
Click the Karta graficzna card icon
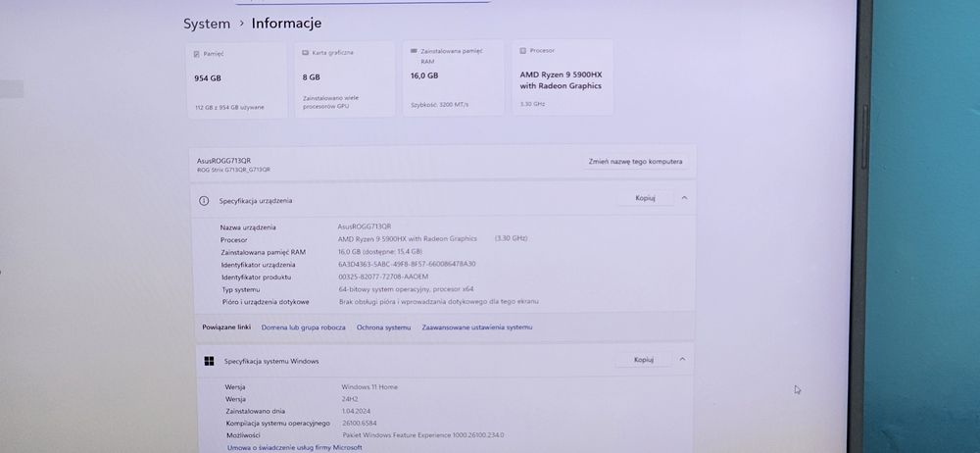click(305, 53)
